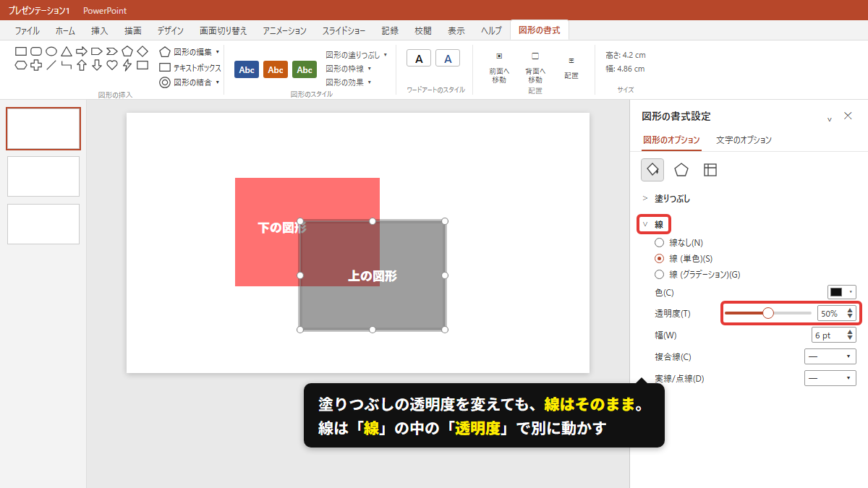Pick the hexagon shape in gallery
The image size is (868, 488).
click(21, 65)
